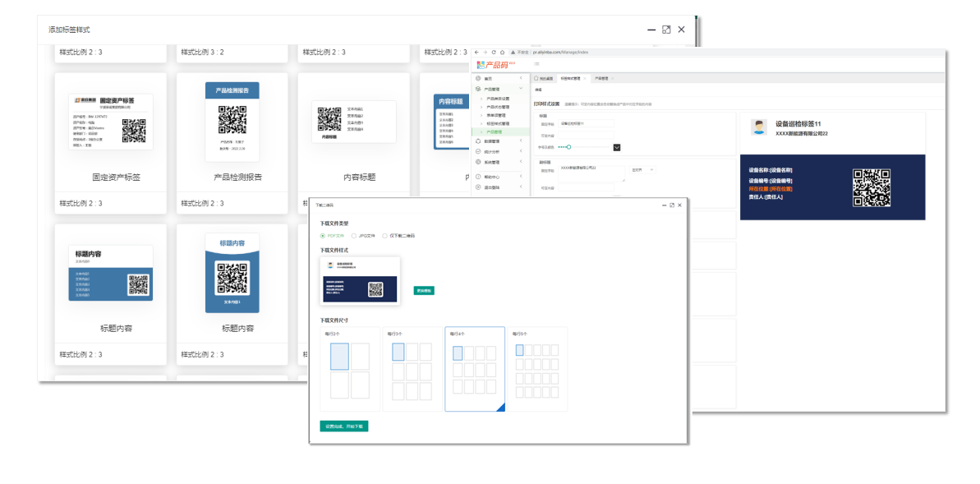980x484 pixels.
Task: Collapse the 产品管理 sidebar section
Action: click(521, 88)
